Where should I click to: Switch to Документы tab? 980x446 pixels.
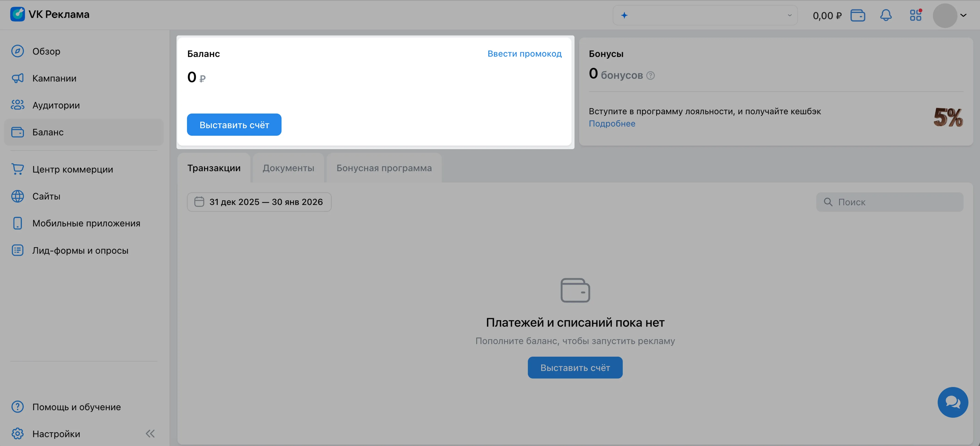[x=288, y=168]
